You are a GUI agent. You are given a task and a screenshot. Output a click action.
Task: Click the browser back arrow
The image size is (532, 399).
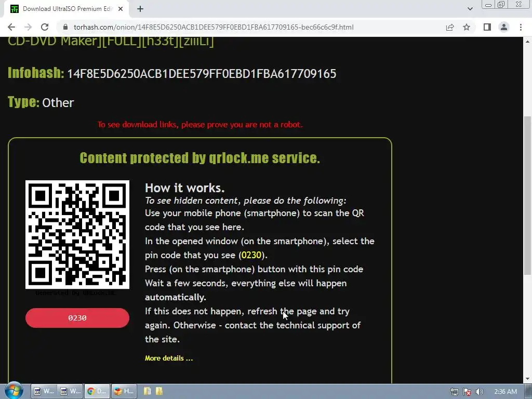pyautogui.click(x=11, y=27)
